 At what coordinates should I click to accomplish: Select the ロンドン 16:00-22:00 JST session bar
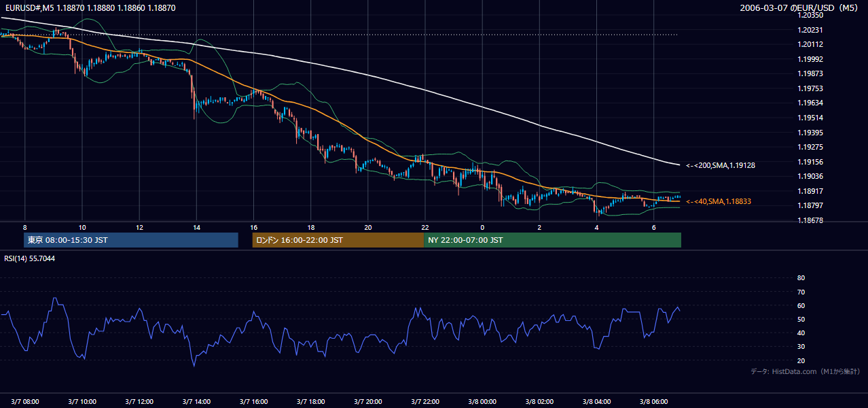[338, 240]
